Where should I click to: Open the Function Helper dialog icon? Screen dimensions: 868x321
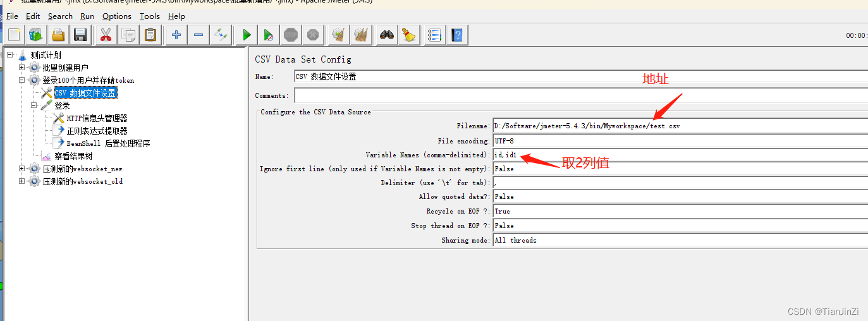(434, 35)
